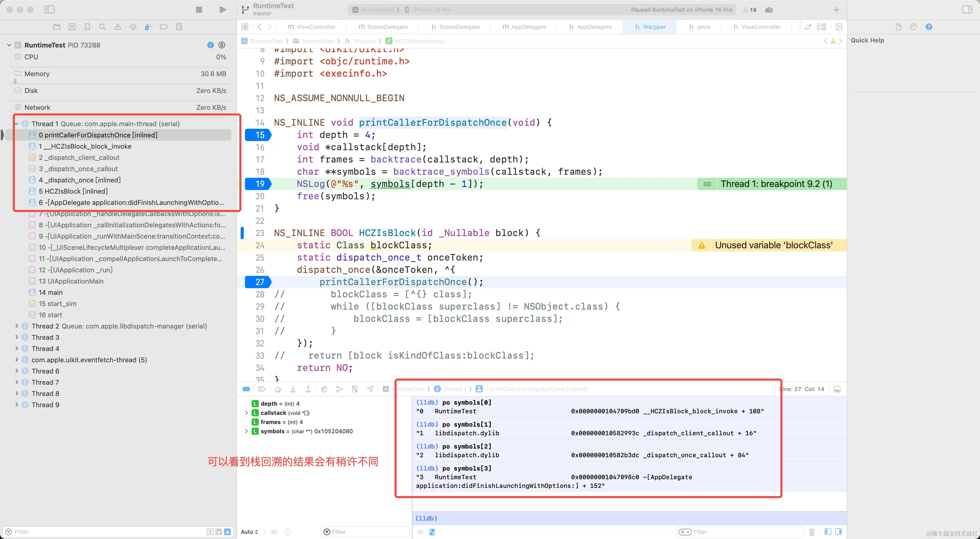
Task: Expand com.apple.uikit.eventfetch-thread (5)
Action: (16, 360)
